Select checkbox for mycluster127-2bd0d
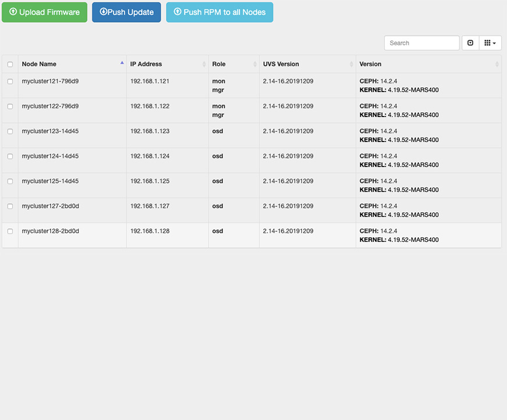The height and width of the screenshot is (420, 507). (10, 206)
